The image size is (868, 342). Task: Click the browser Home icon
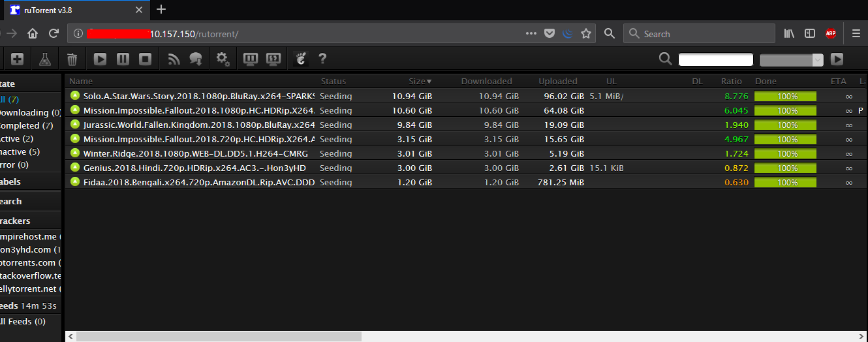(x=33, y=33)
